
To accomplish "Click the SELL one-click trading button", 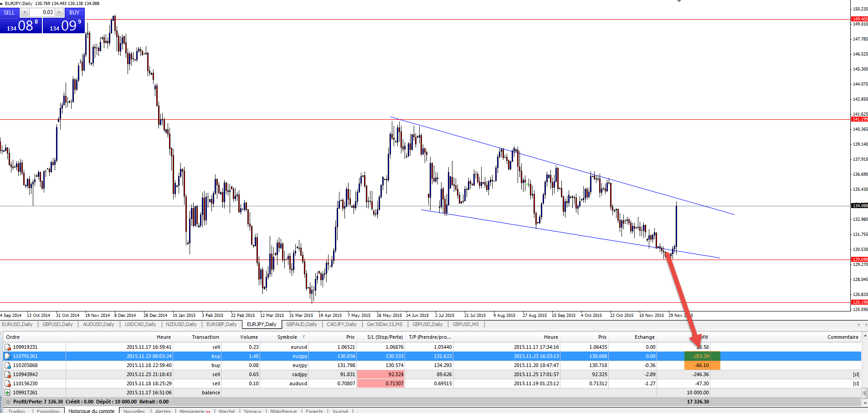I will tap(9, 12).
